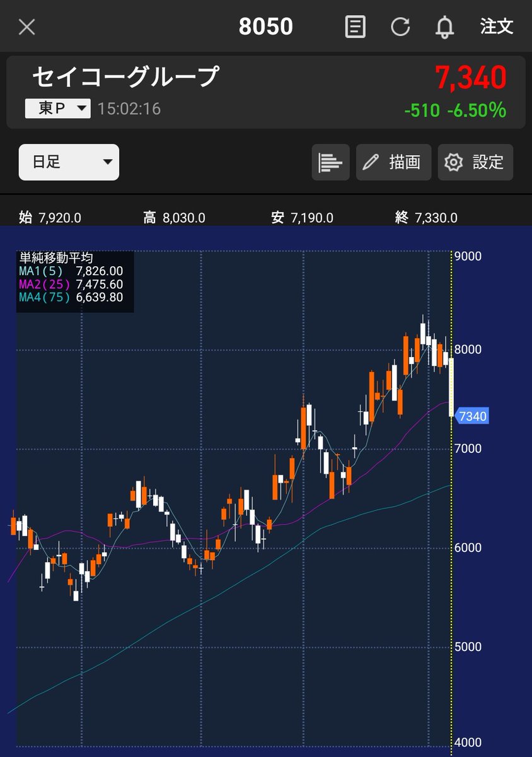Tap the low price 安 7,190.0

click(302, 218)
